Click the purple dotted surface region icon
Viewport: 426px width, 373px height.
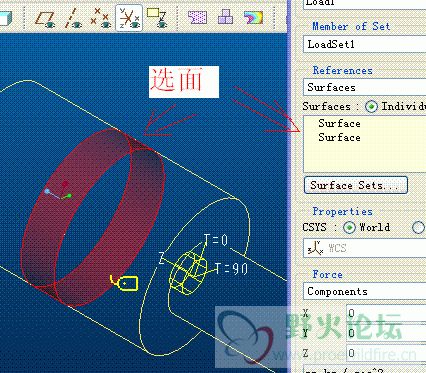[x=197, y=18]
